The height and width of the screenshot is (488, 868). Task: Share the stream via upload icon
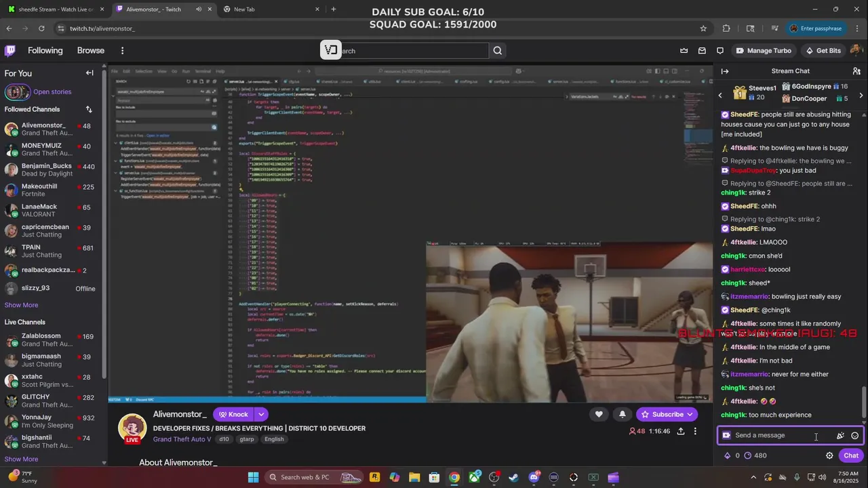(x=680, y=431)
